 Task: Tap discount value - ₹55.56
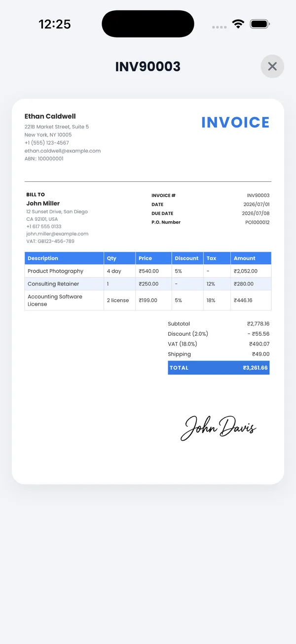tap(259, 334)
